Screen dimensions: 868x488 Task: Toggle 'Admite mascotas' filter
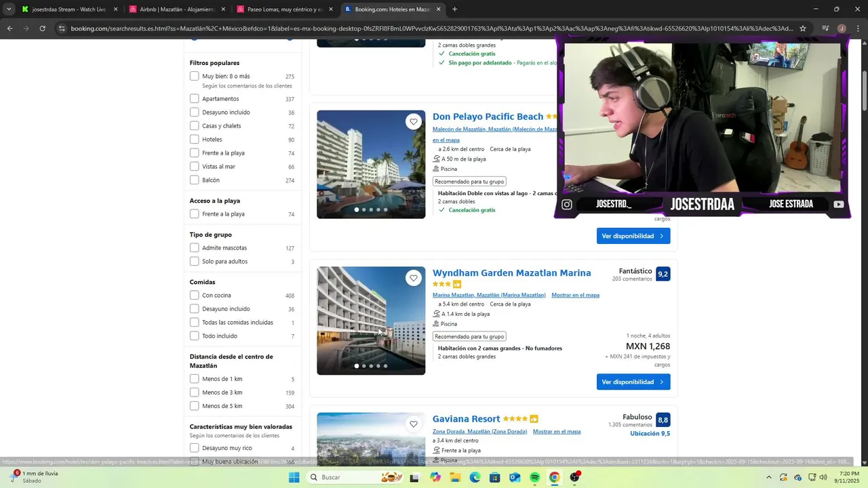pos(195,248)
